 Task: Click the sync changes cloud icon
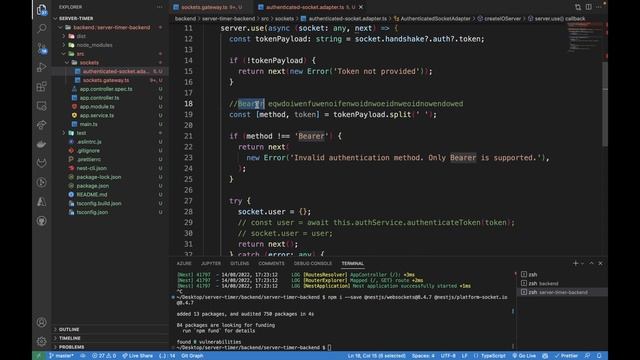[x=83, y=356]
